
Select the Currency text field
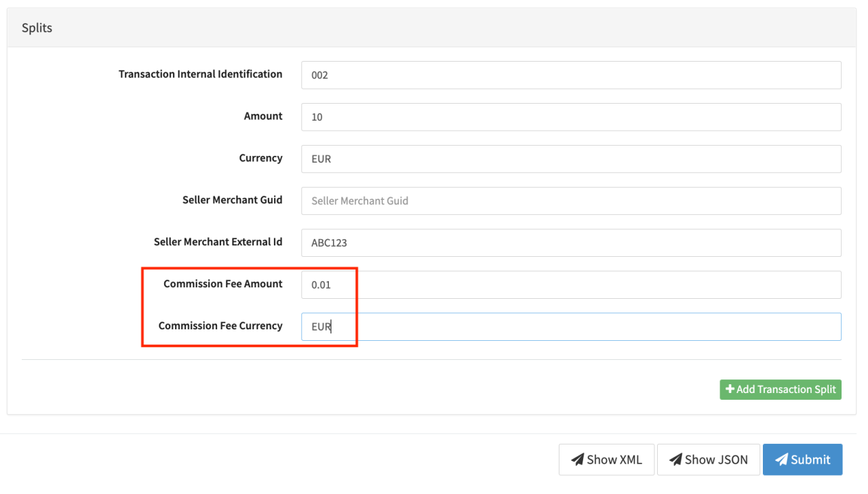(571, 159)
